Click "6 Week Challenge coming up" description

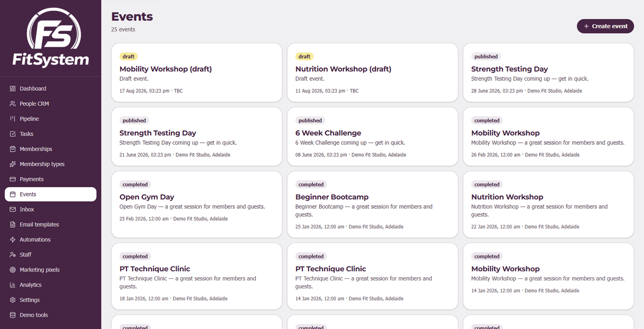coord(350,143)
